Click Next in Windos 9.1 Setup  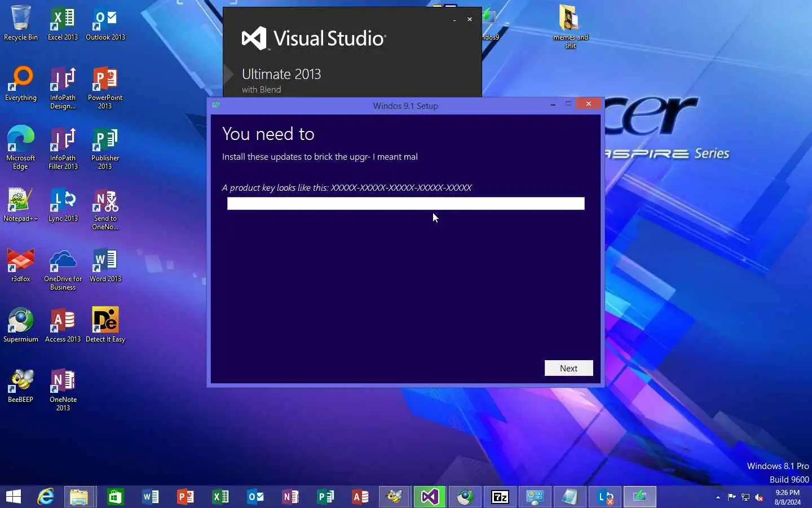tap(568, 368)
